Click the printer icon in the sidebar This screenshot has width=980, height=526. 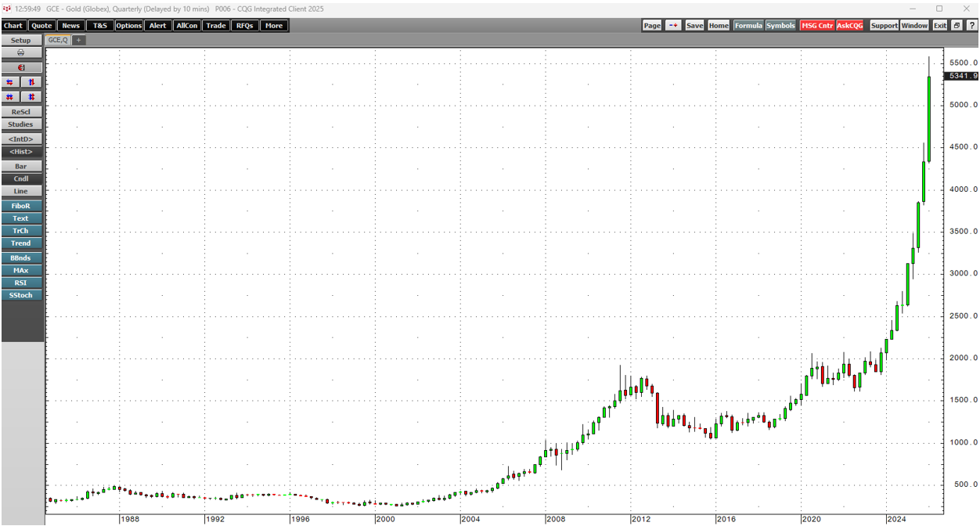pos(21,52)
